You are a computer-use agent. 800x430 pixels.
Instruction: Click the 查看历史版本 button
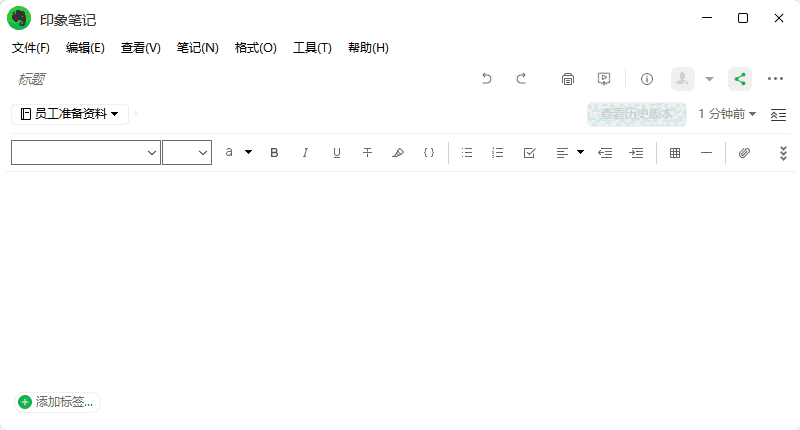click(x=636, y=114)
